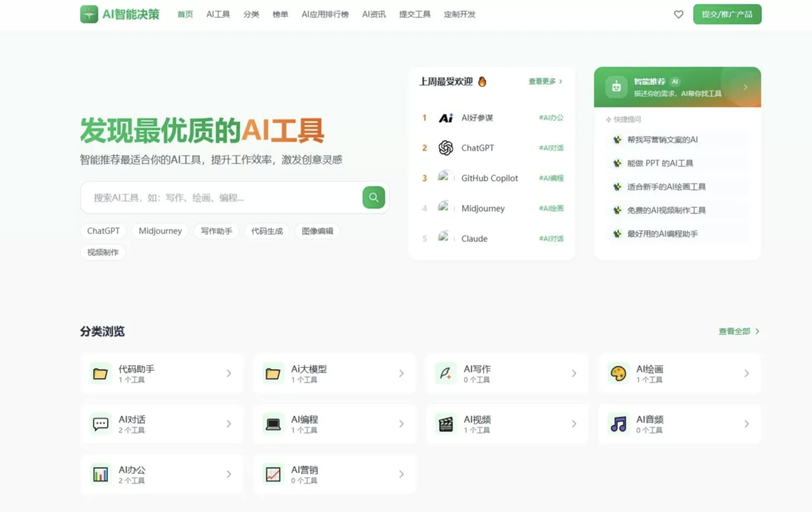Click the ChatGPT icon in popular list
This screenshot has height=512, width=812.
446,148
